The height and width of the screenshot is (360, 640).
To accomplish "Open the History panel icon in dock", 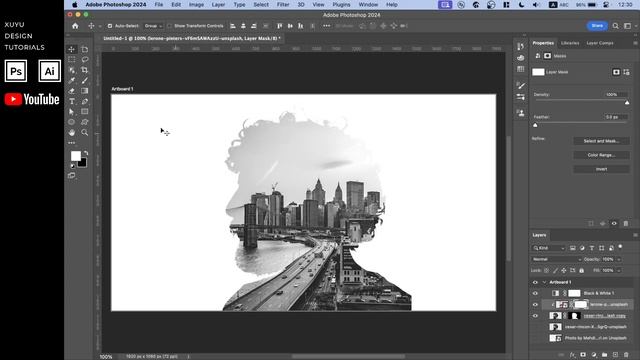I will [x=520, y=47].
